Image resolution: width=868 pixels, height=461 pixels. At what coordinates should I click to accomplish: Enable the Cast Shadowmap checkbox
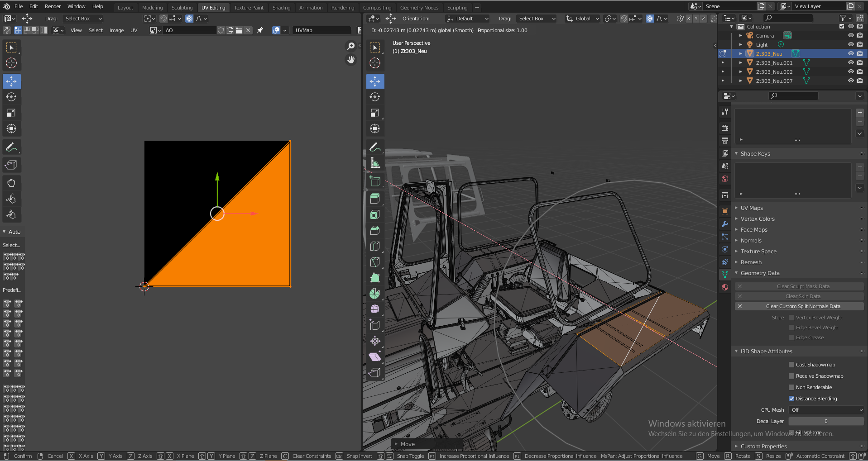791,365
